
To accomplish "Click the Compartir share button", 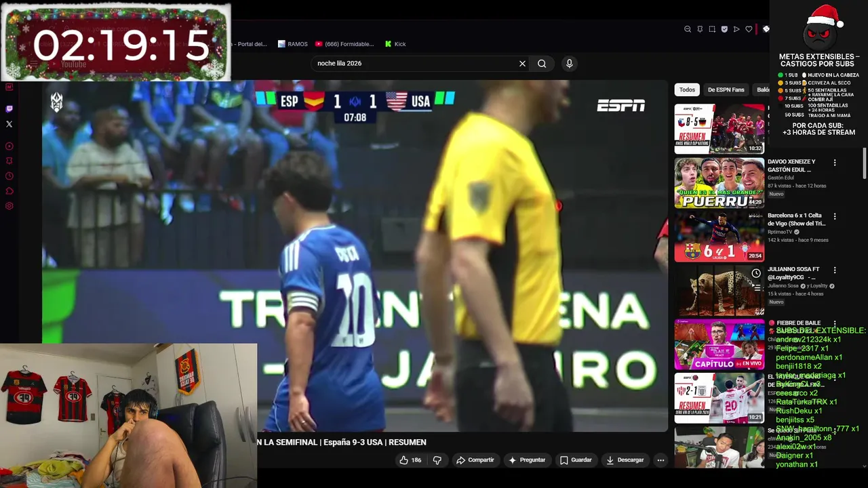I will point(475,460).
